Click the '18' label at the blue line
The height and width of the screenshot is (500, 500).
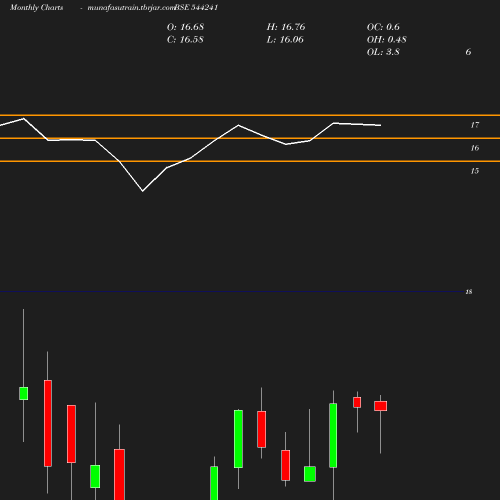pyautogui.click(x=469, y=292)
